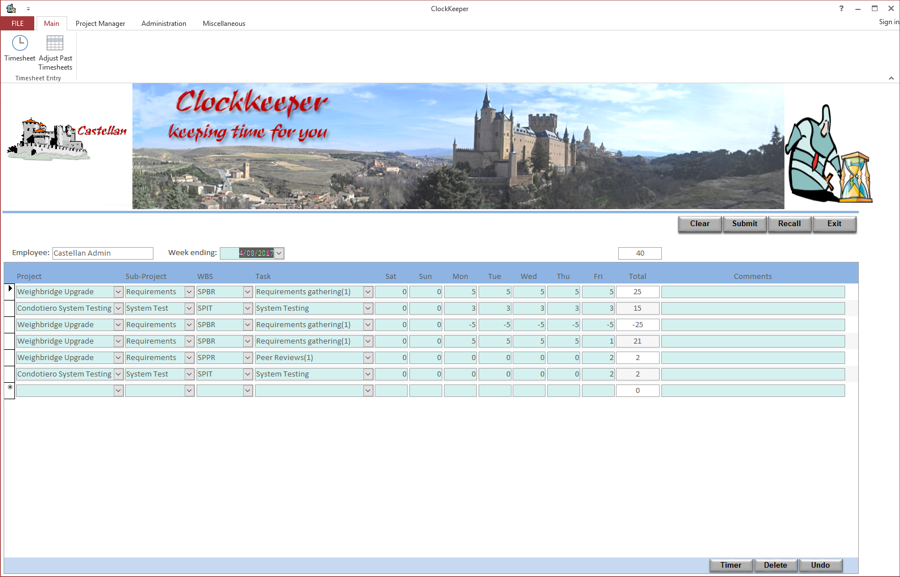Click the knight with hourglass image
This screenshot has height=577, width=900.
[x=829, y=154]
